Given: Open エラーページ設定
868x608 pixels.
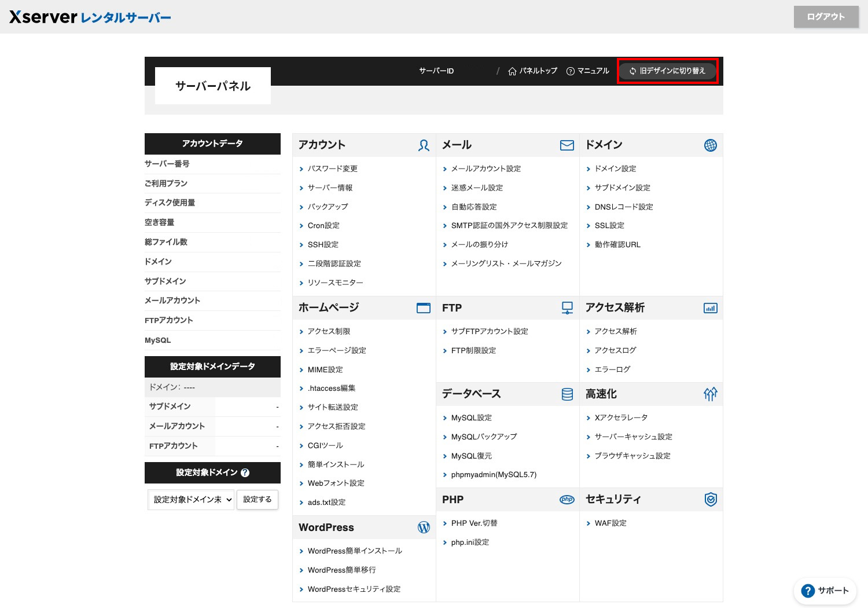Looking at the screenshot, I should tap(337, 351).
